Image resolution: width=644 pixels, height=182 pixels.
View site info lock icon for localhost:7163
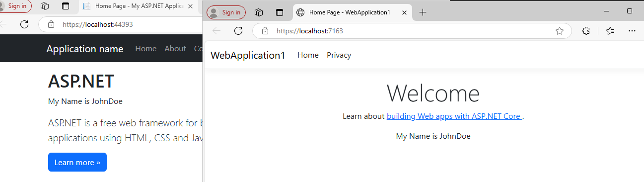coord(265,31)
